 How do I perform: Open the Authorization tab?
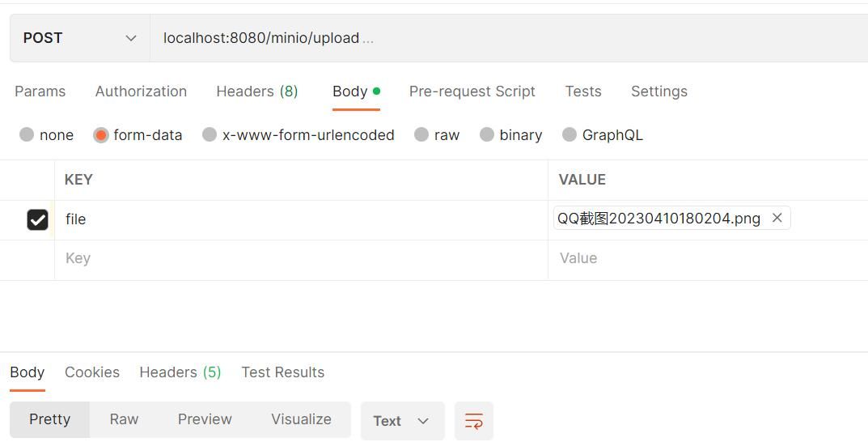[141, 91]
